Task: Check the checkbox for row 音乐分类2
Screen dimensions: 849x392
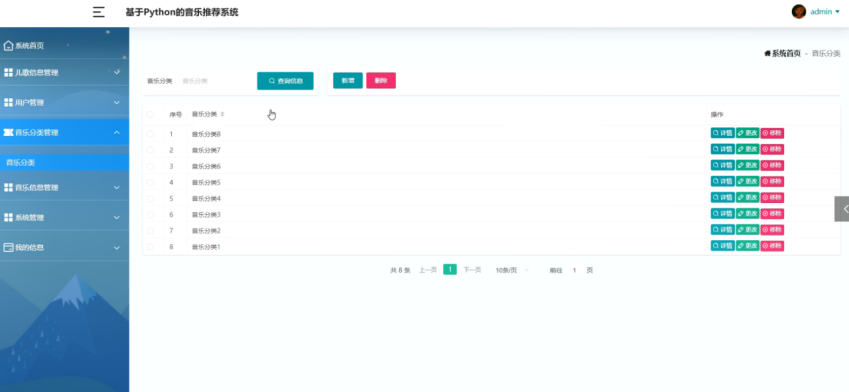Action: click(x=151, y=231)
